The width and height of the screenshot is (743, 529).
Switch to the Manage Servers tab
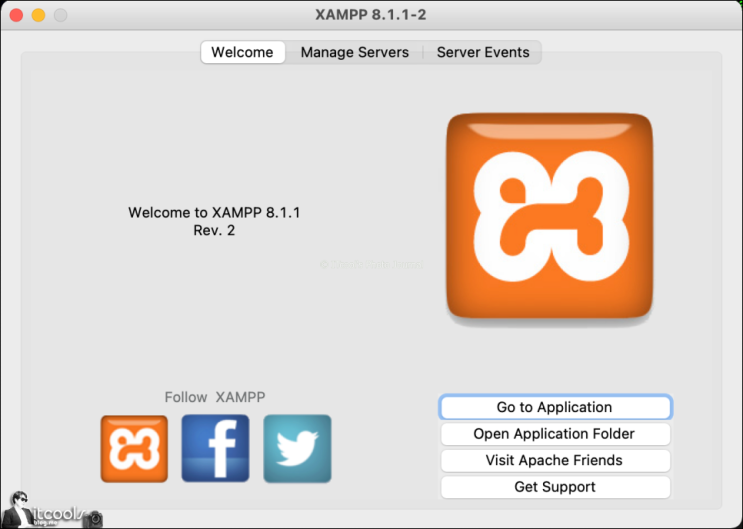[354, 52]
